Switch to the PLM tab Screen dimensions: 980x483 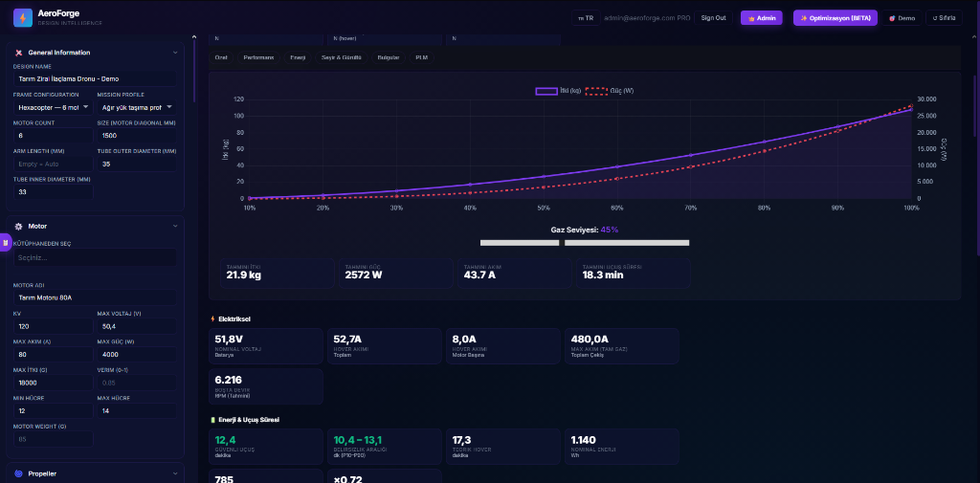tap(421, 57)
